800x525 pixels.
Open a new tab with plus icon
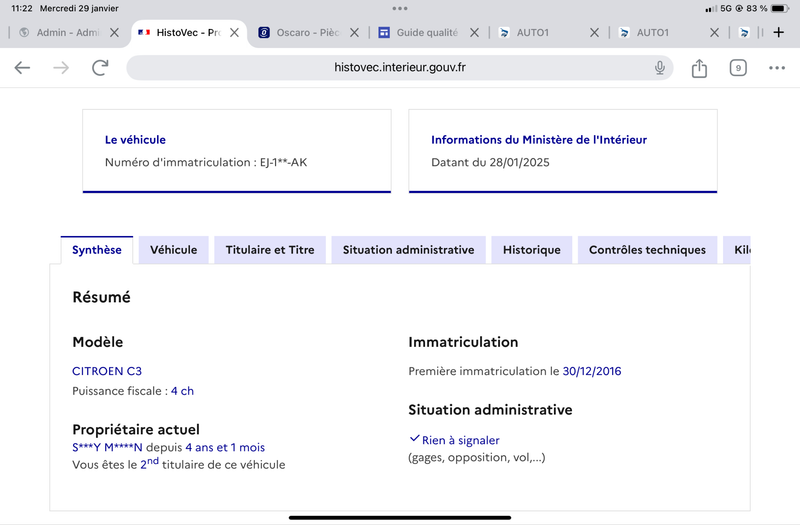(x=779, y=33)
